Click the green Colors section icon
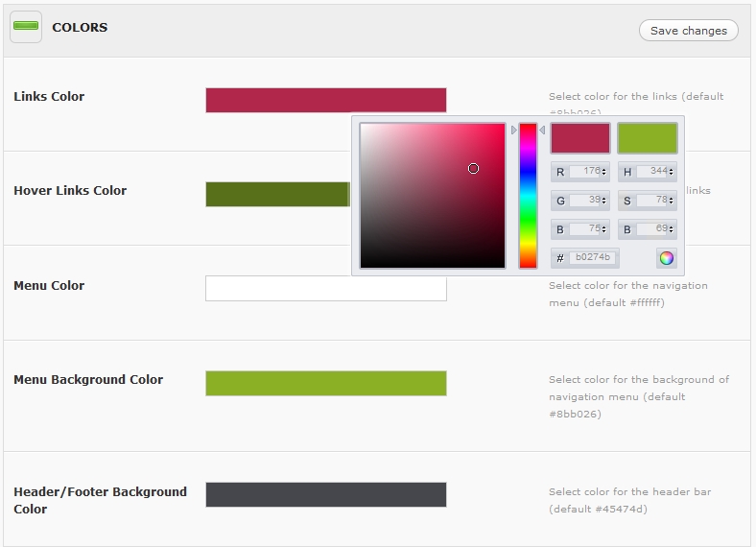The image size is (756, 547). point(26,27)
